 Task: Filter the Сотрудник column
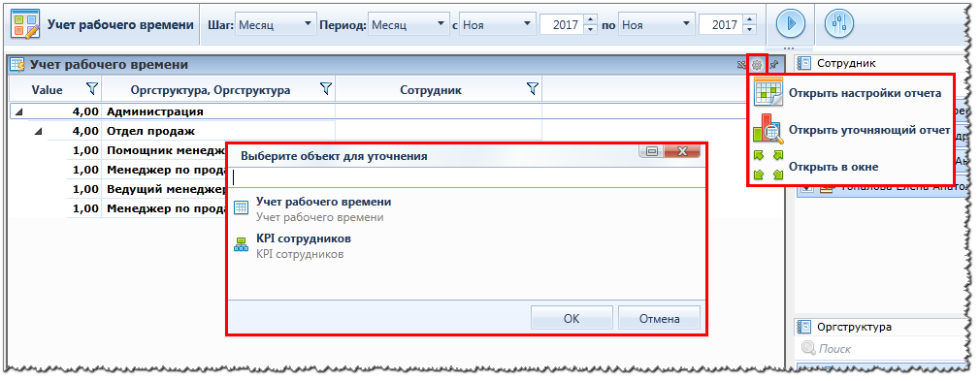pyautogui.click(x=532, y=89)
